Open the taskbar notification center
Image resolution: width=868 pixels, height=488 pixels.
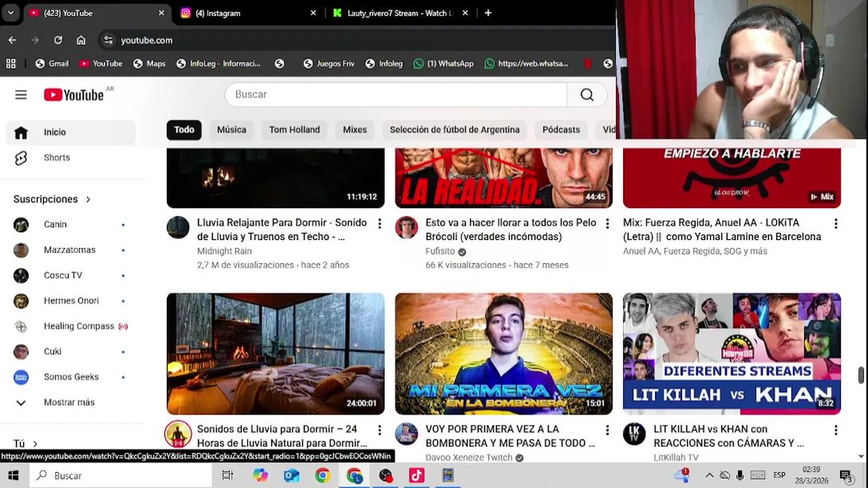846,476
